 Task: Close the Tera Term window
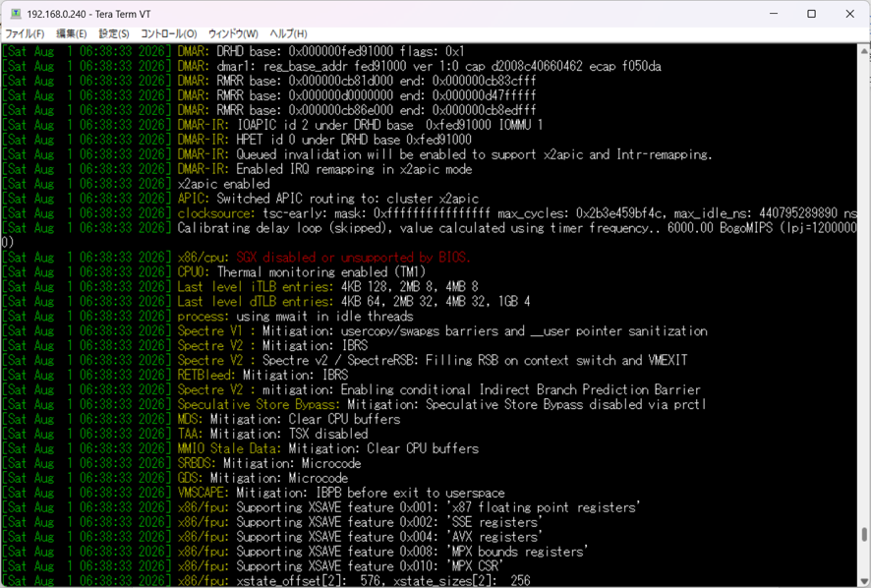click(850, 14)
